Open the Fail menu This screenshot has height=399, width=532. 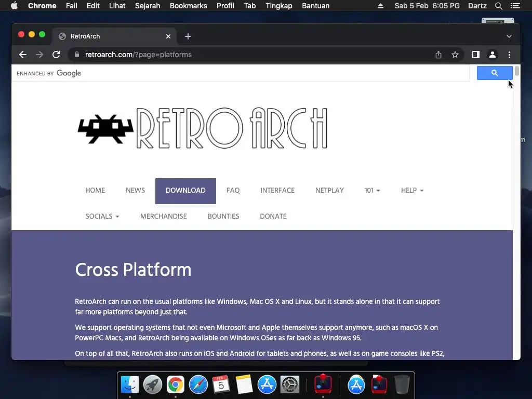tap(71, 6)
